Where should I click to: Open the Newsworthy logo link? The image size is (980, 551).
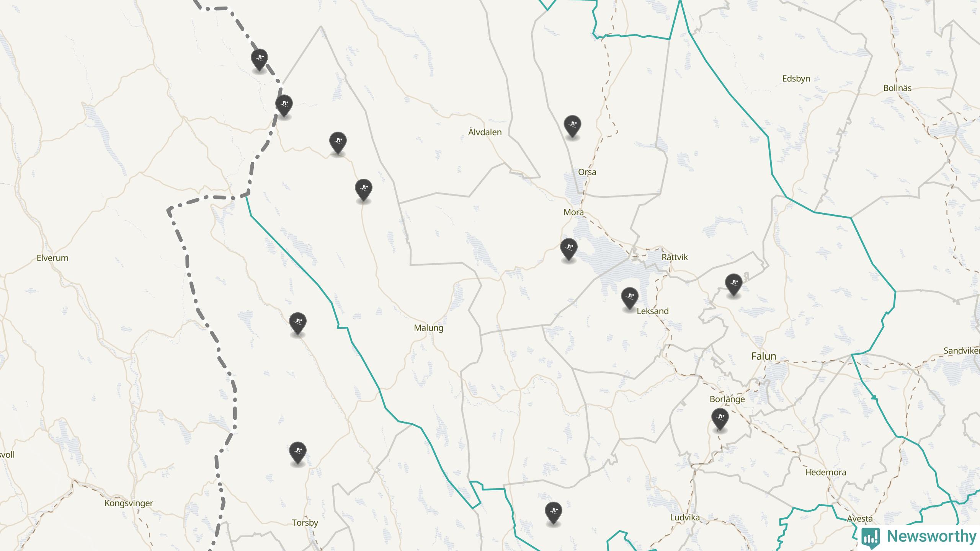919,536
